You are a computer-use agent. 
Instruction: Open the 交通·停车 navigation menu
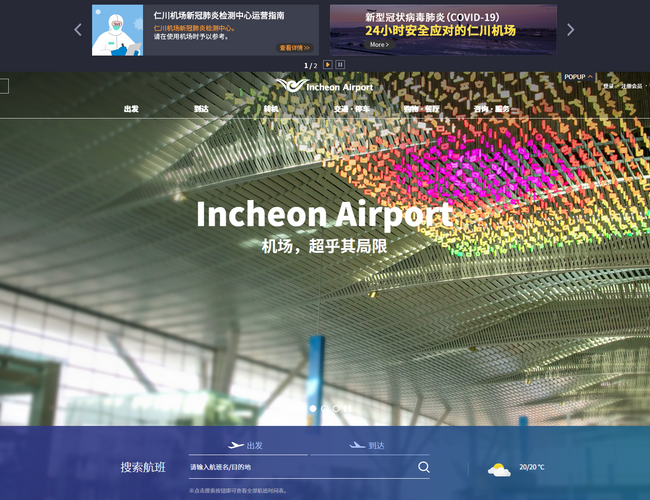(x=352, y=109)
